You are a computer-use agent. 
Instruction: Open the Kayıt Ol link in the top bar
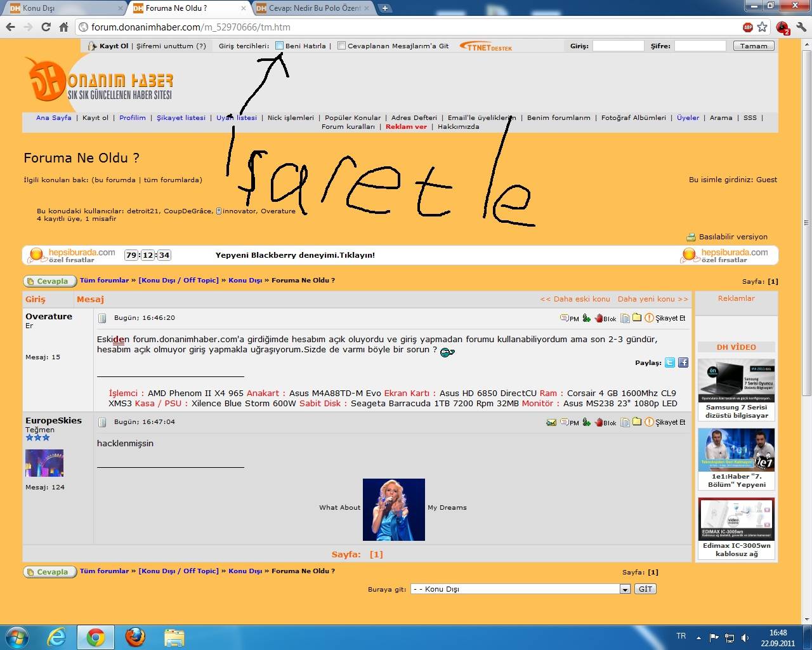coord(114,46)
